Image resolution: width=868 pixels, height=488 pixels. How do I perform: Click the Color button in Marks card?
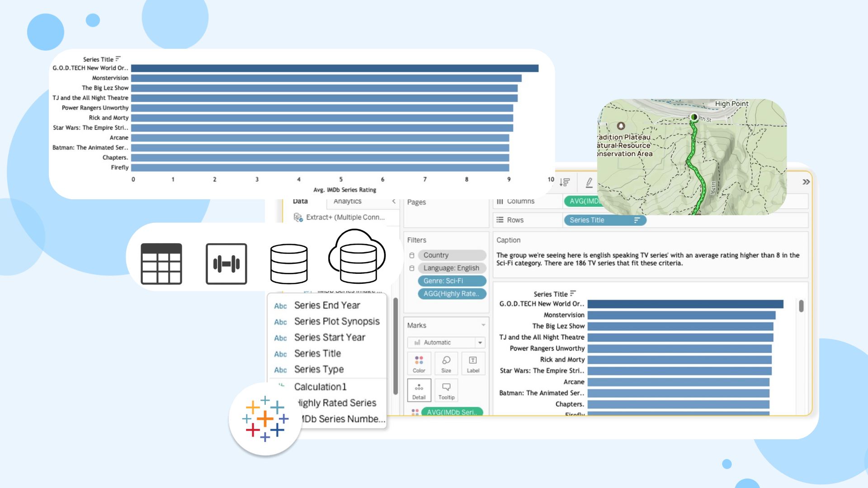click(x=419, y=363)
